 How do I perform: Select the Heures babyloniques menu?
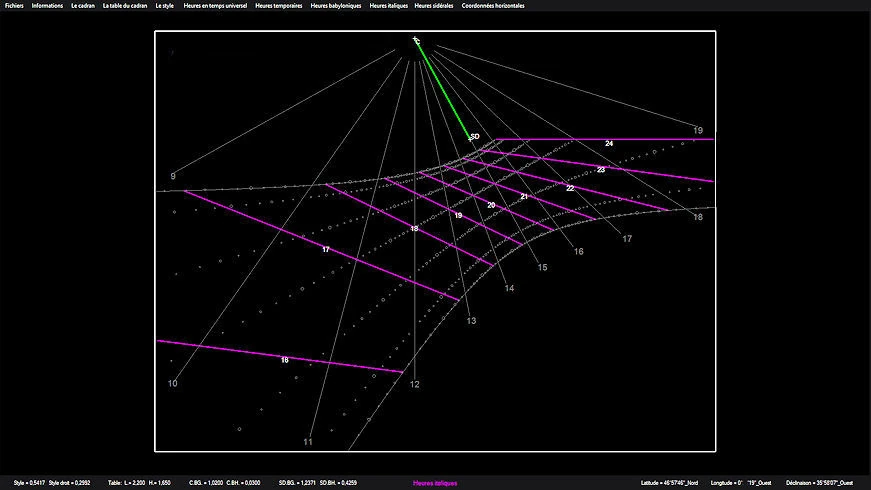tap(337, 6)
